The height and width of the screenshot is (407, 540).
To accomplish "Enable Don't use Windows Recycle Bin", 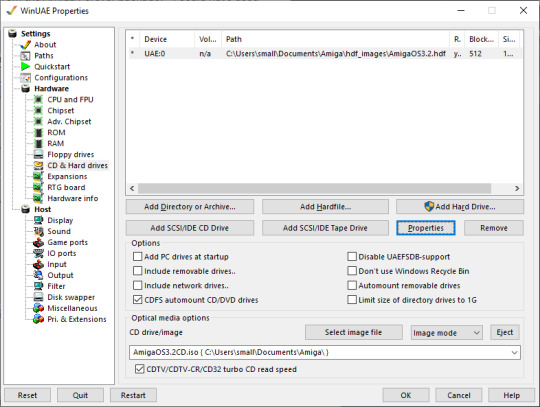I will click(x=352, y=271).
